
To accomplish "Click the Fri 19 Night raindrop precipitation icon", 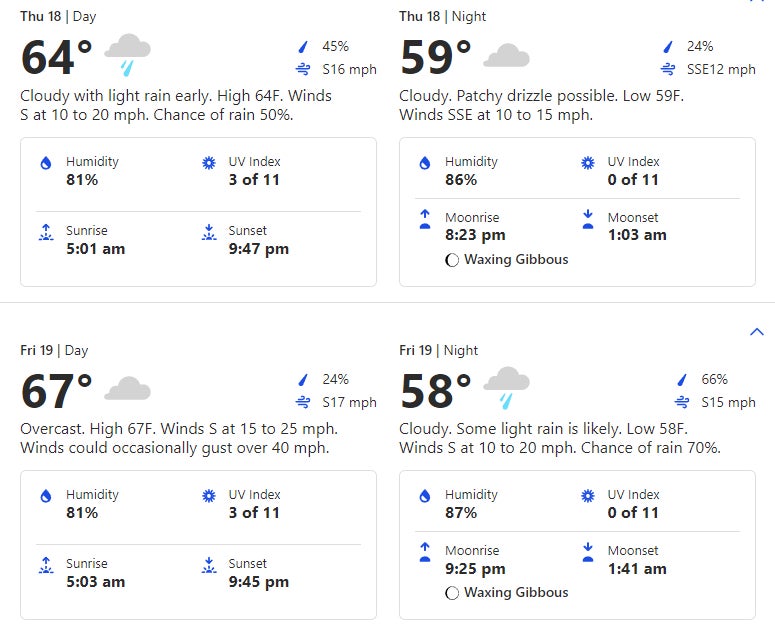I will (682, 380).
